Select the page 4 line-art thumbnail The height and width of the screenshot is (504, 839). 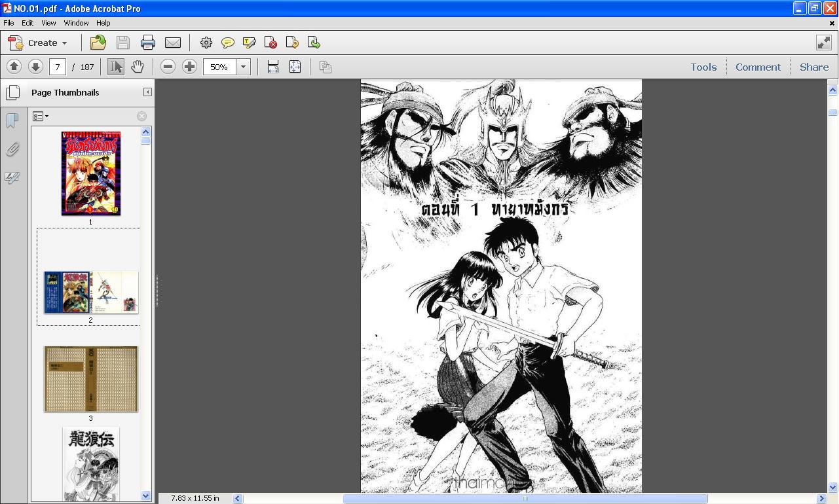(x=91, y=464)
